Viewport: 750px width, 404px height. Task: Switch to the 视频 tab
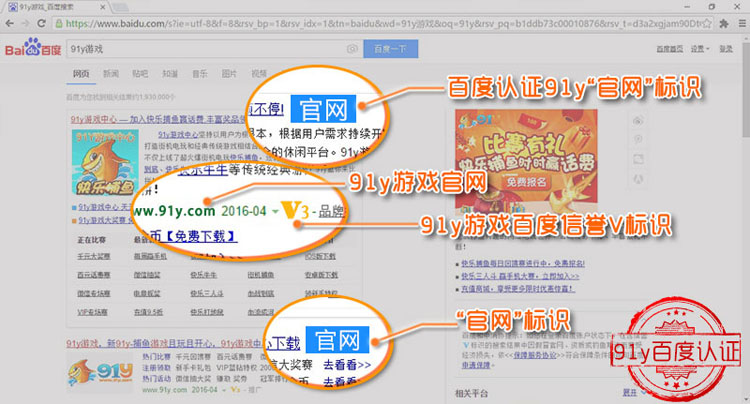point(259,74)
